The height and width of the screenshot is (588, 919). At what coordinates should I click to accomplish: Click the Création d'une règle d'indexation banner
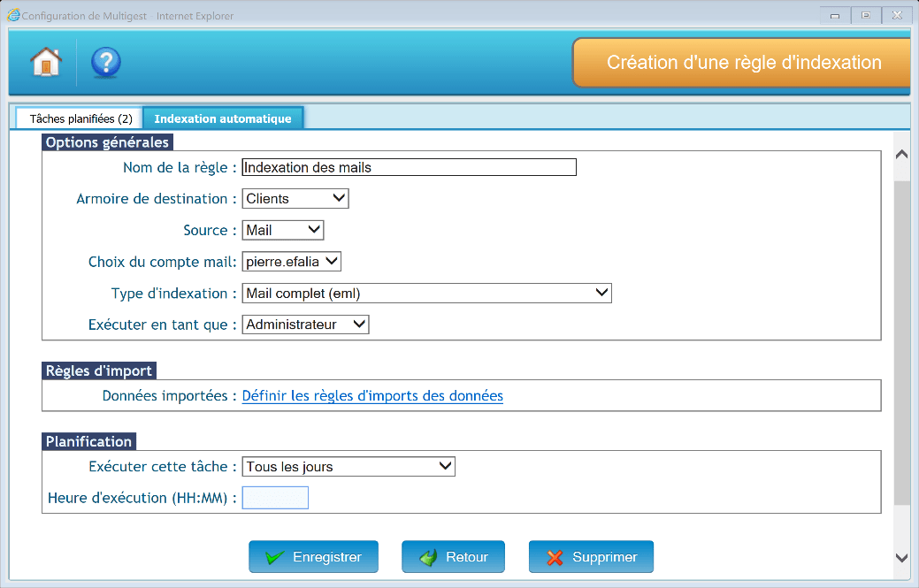[x=743, y=63]
